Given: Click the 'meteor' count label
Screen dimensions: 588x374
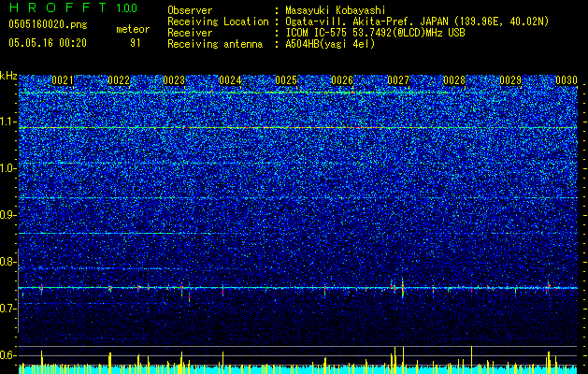Looking at the screenshot, I should 133,29.
